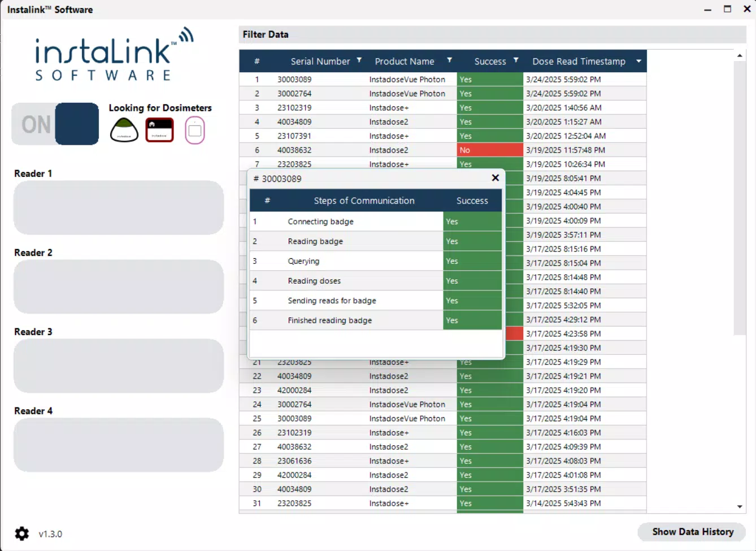Open settings via the gear icon
The height and width of the screenshot is (551, 756).
coord(21,533)
